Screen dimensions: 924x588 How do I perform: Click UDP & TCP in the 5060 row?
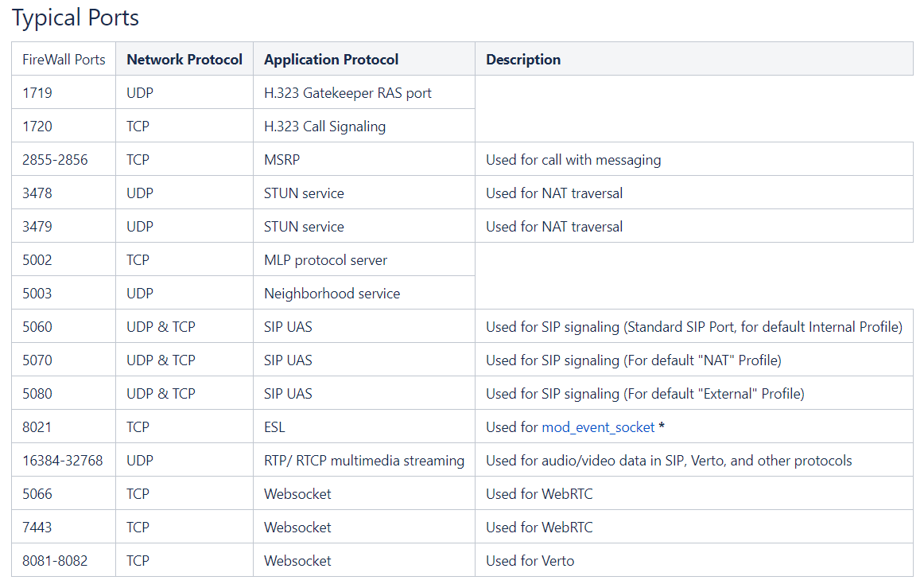[184, 327]
